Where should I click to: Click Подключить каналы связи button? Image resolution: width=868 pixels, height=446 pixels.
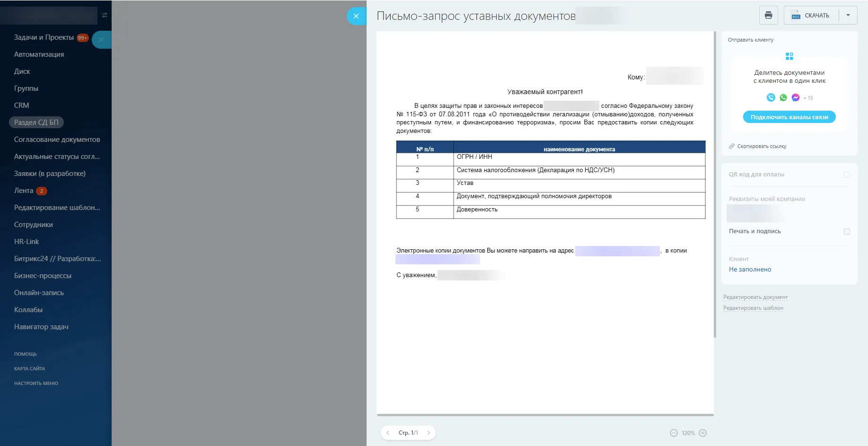pyautogui.click(x=789, y=117)
